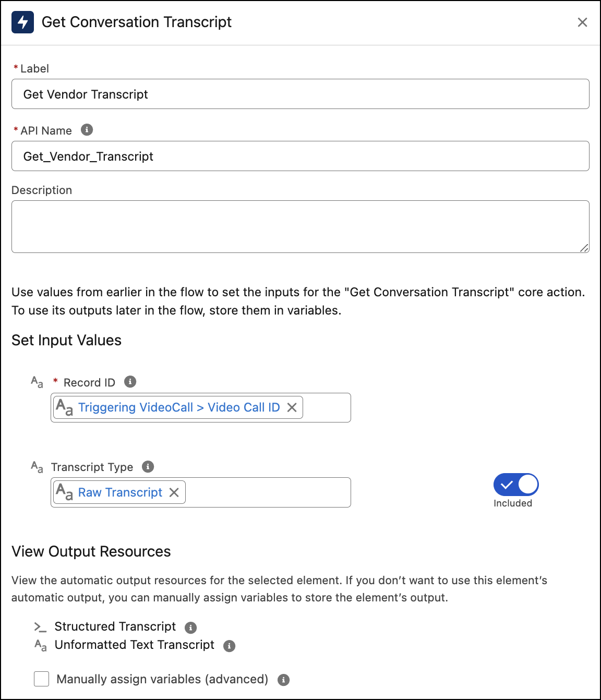Click the Record ID info icon
Viewport: 601px width, 700px height.
pos(130,382)
